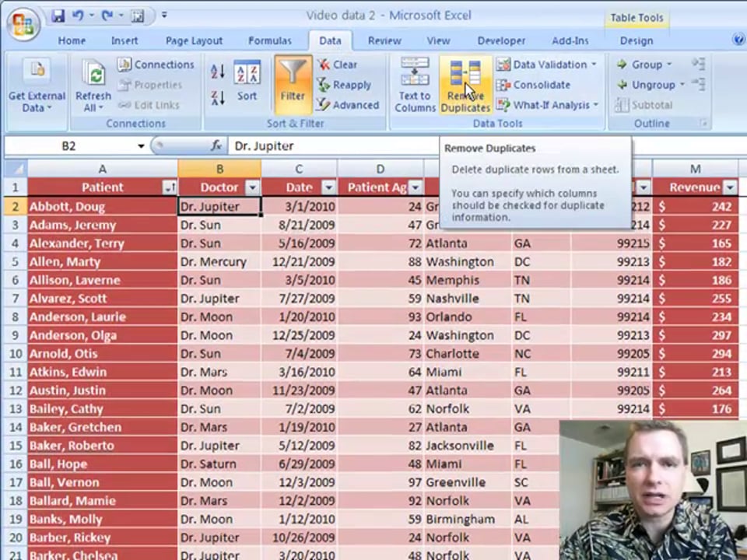Select the Dr. Mercury cell
The width and height of the screenshot is (747, 560).
click(x=219, y=262)
